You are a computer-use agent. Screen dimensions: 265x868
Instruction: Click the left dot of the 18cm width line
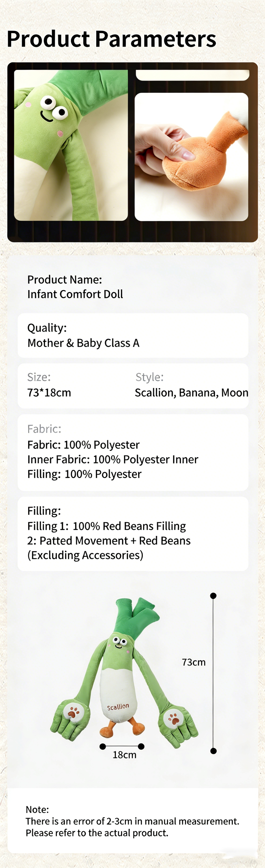pos(103,746)
